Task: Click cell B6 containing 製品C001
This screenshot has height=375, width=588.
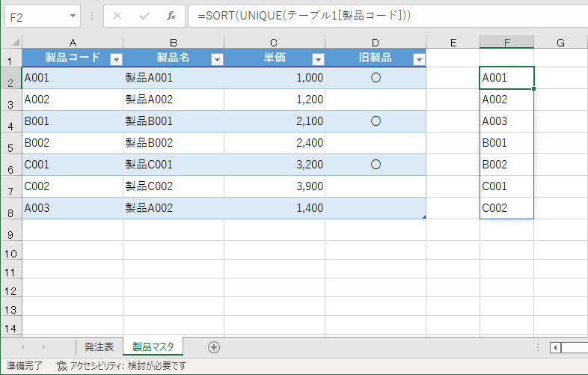Action: (174, 165)
